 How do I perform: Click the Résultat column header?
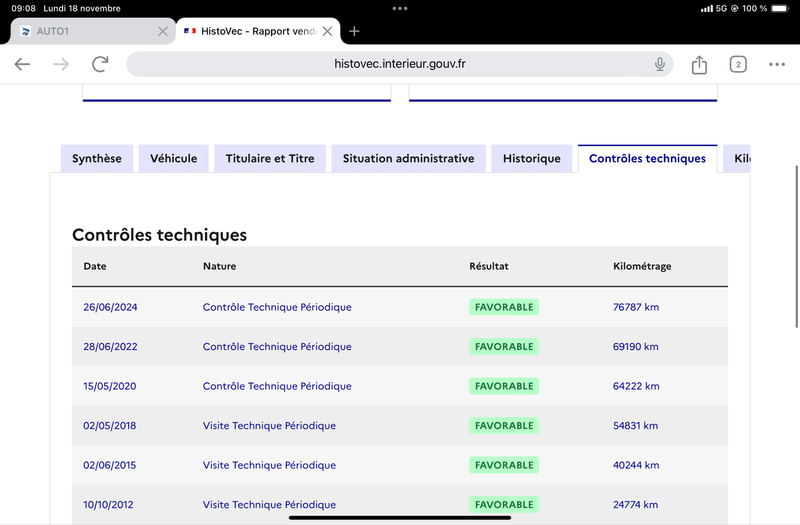click(x=489, y=266)
